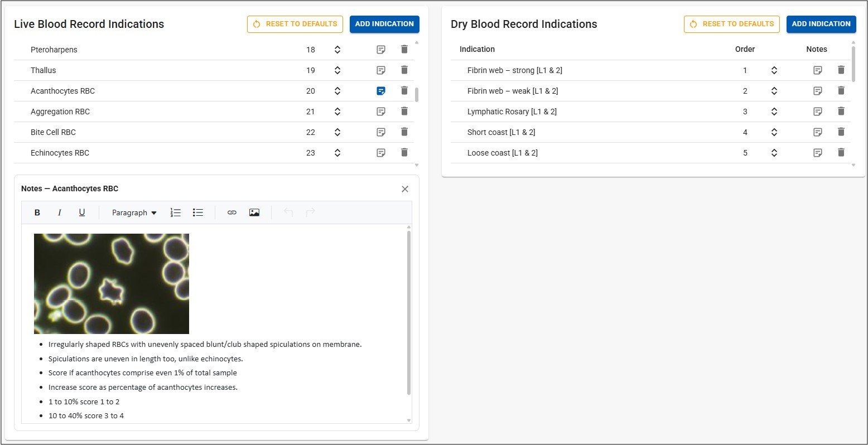
Task: Click the '10 to 40% score 3 to 4' bullet
Action: click(x=86, y=415)
